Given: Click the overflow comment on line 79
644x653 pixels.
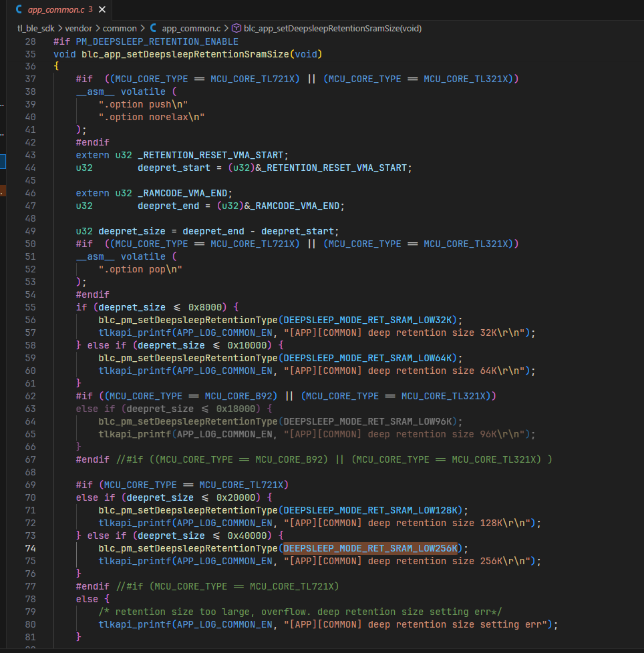Looking at the screenshot, I should tap(301, 612).
